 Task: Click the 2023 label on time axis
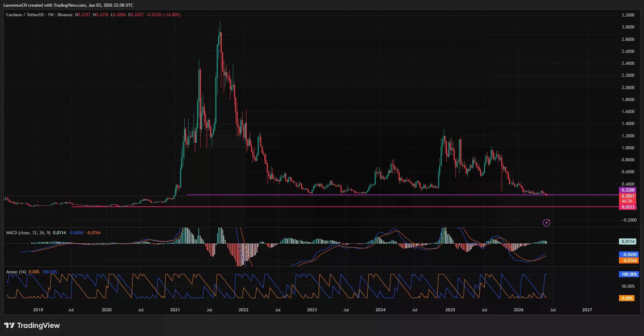coord(312,310)
